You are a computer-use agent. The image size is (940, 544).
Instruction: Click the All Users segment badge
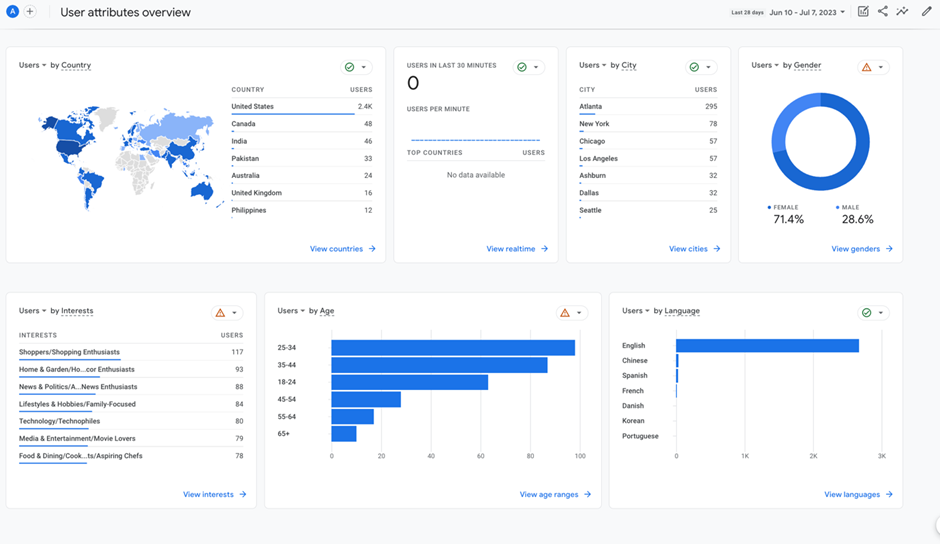tap(13, 12)
